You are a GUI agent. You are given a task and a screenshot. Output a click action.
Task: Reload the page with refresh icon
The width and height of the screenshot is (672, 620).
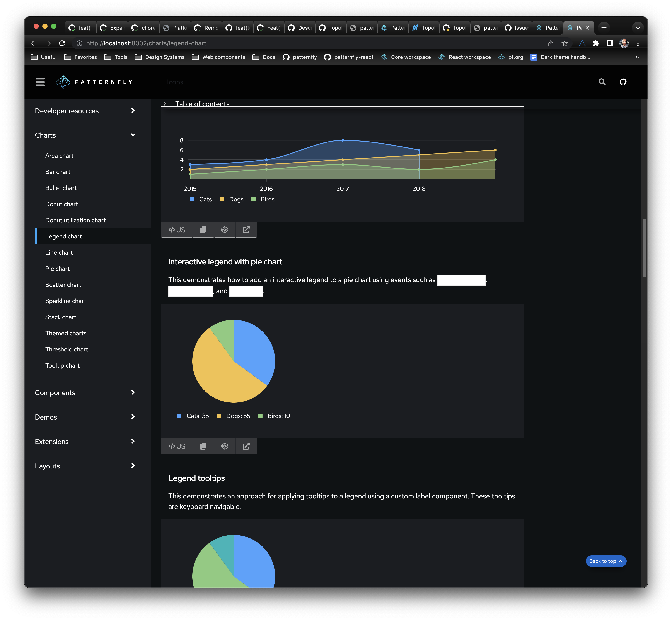click(x=62, y=43)
